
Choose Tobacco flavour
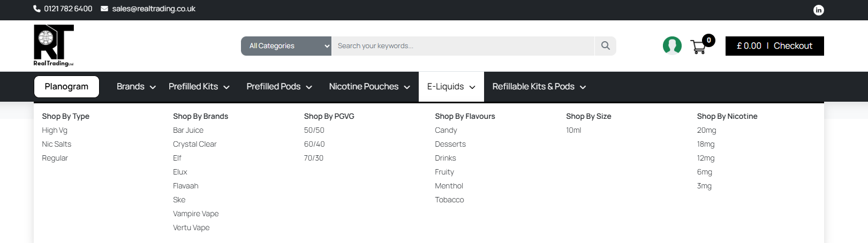point(449,200)
